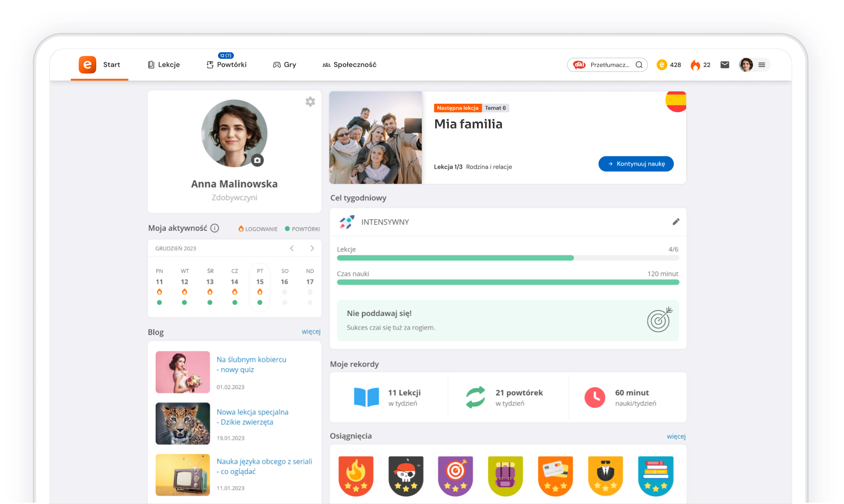
Task: Click the teal books achievement badge
Action: pos(655,476)
